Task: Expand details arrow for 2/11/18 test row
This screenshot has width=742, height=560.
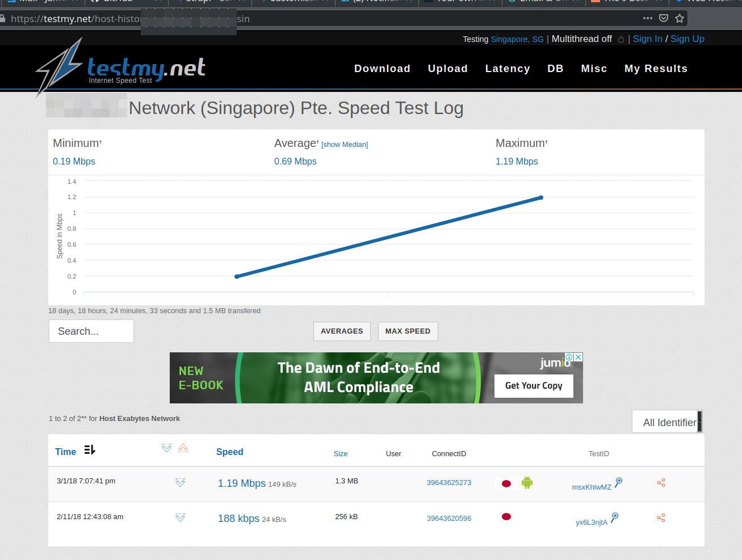Action: coord(180,518)
